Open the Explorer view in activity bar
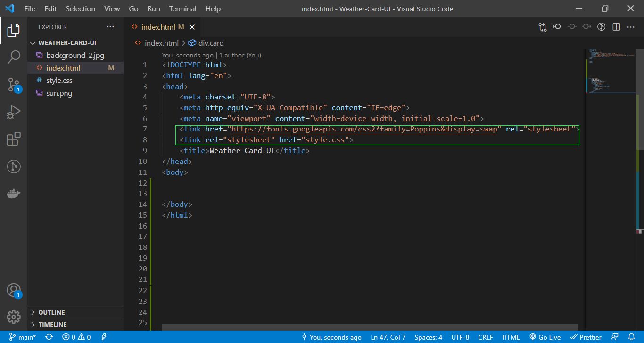The width and height of the screenshot is (644, 343). 14,31
